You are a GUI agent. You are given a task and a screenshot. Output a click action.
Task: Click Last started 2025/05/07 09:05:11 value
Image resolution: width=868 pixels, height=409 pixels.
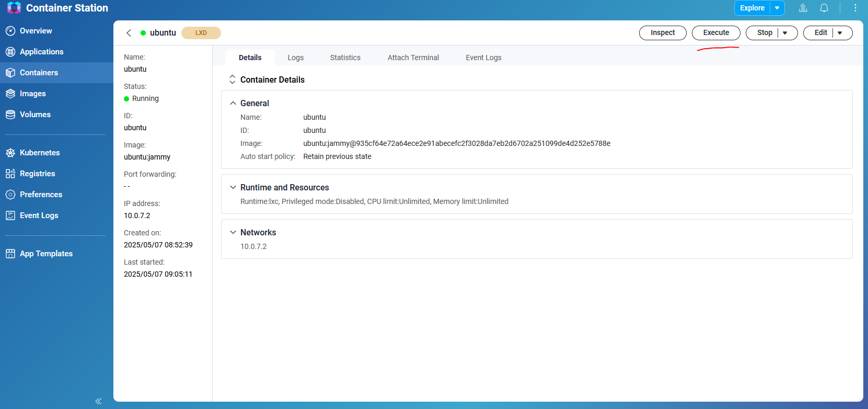158,274
